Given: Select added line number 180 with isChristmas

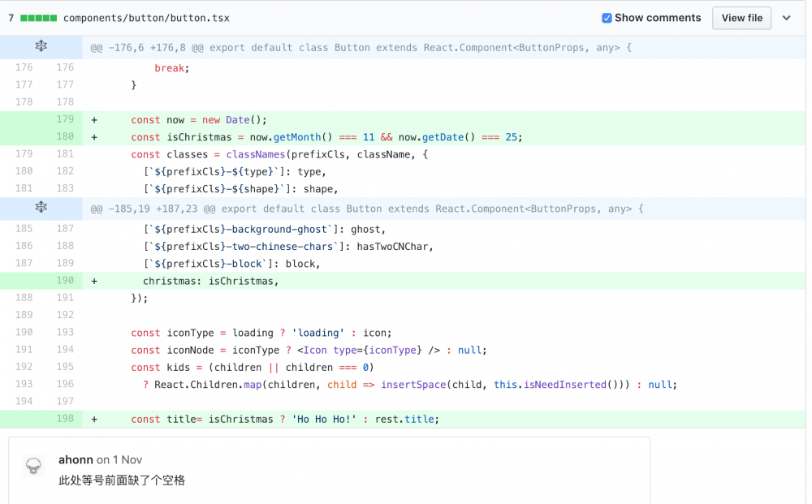Looking at the screenshot, I should [x=65, y=136].
